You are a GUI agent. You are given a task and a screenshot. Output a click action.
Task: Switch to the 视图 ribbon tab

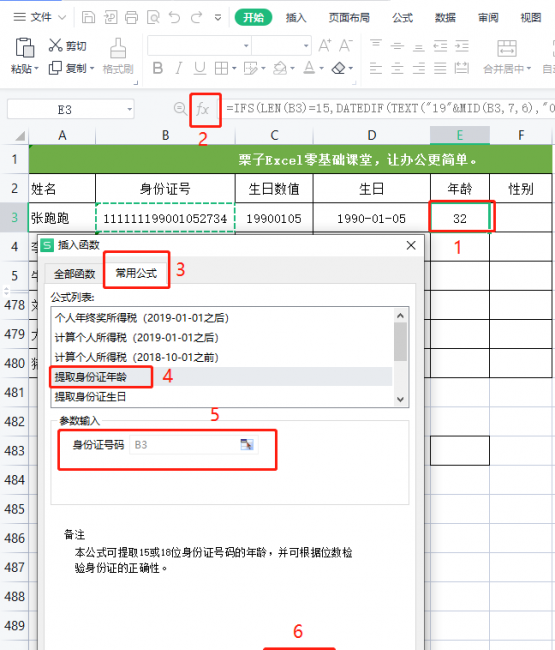pyautogui.click(x=531, y=17)
